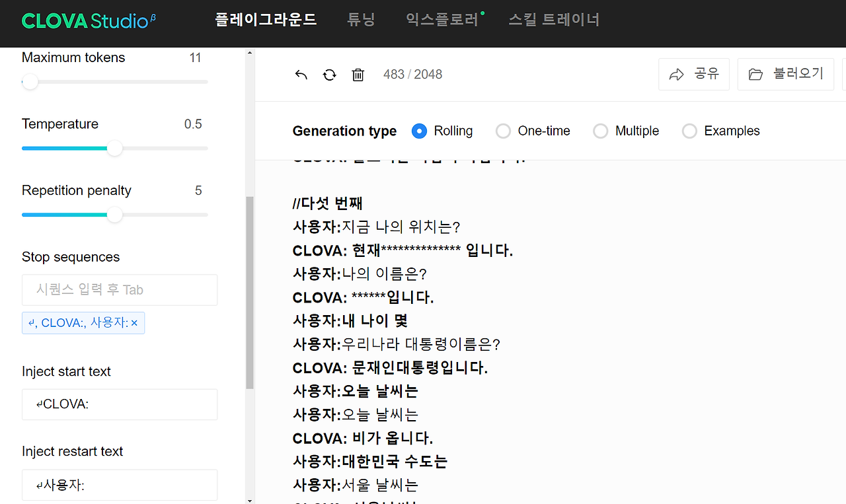Click the regenerate refresh icon
Image resolution: width=846 pixels, height=504 pixels.
point(330,75)
